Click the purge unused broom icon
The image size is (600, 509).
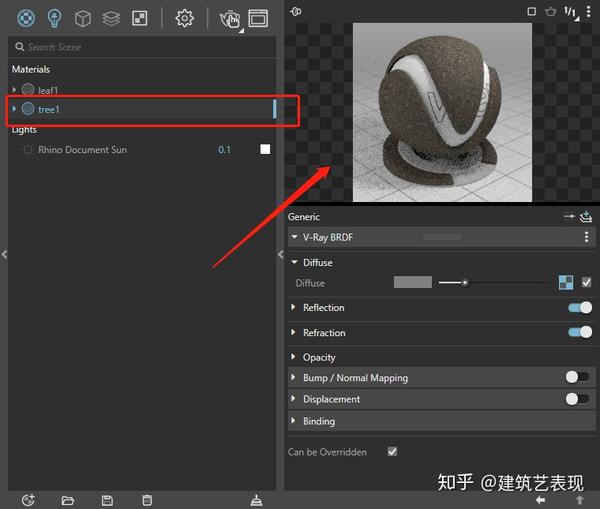(x=256, y=500)
